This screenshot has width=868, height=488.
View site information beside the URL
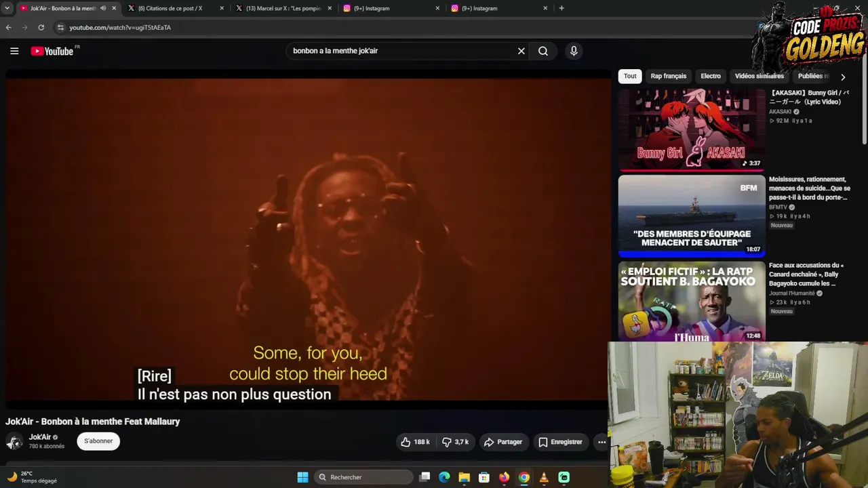60,27
